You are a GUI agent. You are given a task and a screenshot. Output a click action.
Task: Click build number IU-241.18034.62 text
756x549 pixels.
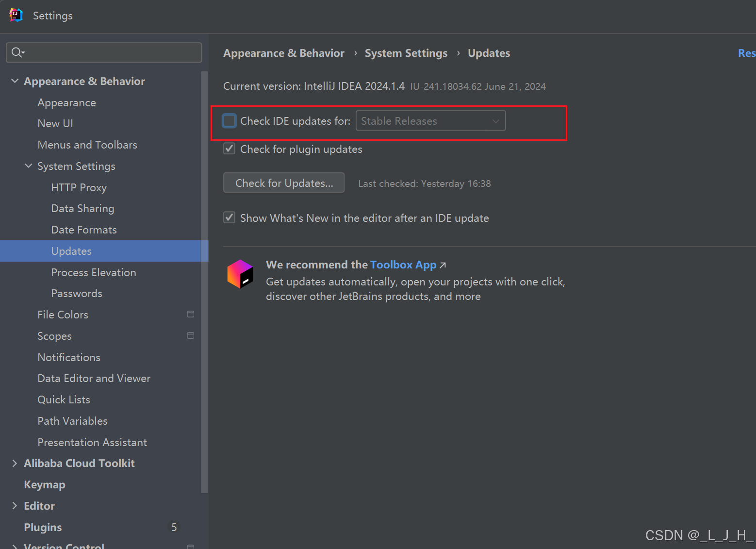(446, 86)
